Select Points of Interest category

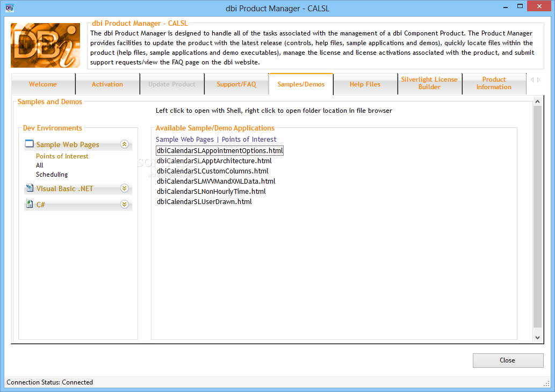62,156
